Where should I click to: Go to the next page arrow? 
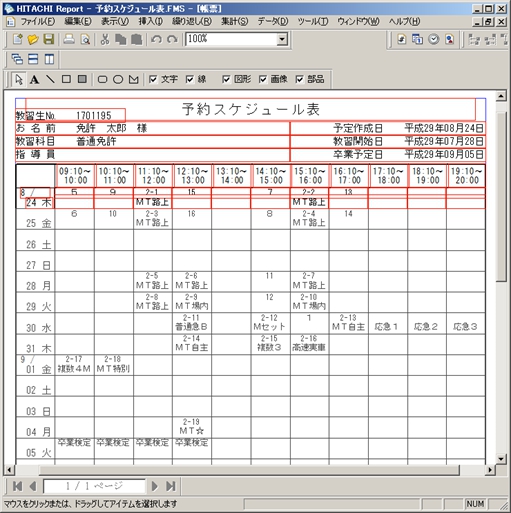click(x=154, y=486)
